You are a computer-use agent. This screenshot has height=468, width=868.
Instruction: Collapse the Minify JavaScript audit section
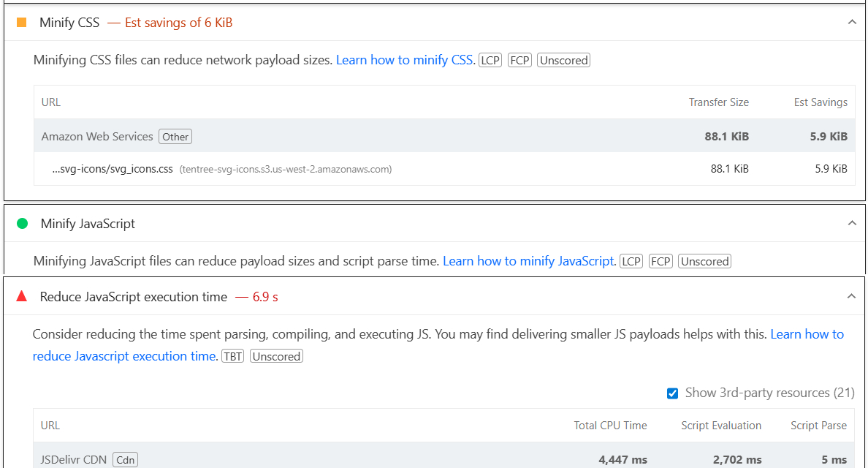pos(851,223)
